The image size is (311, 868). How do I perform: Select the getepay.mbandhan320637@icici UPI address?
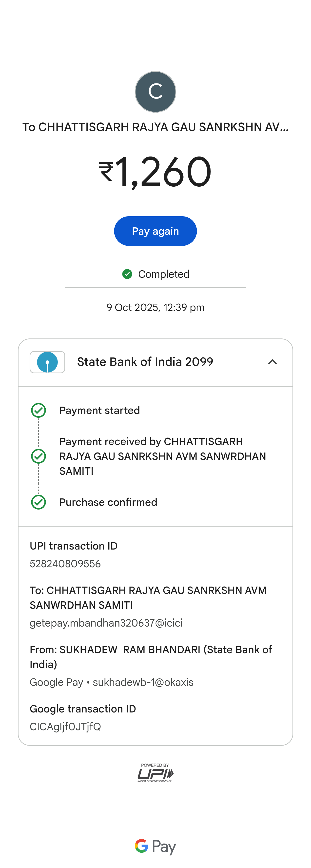point(106,623)
